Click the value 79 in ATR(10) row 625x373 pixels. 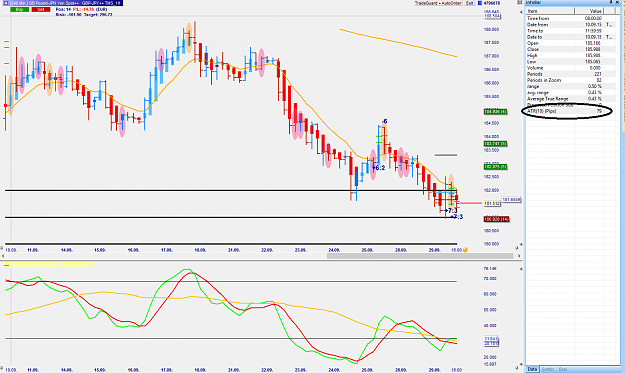[x=599, y=111]
